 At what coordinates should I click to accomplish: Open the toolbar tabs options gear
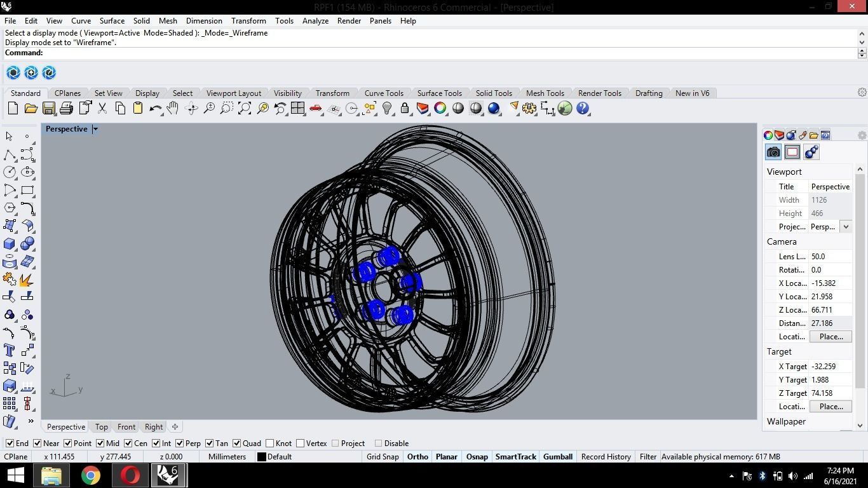point(862,93)
